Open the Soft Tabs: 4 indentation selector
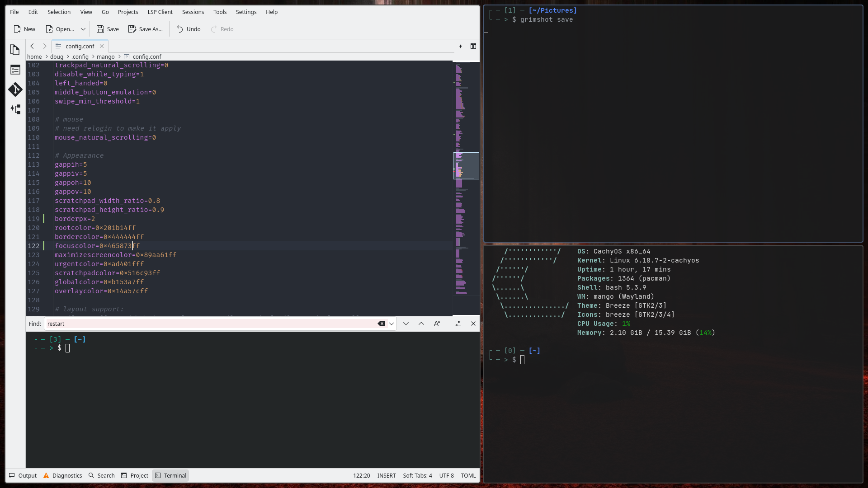868x488 pixels. point(417,475)
